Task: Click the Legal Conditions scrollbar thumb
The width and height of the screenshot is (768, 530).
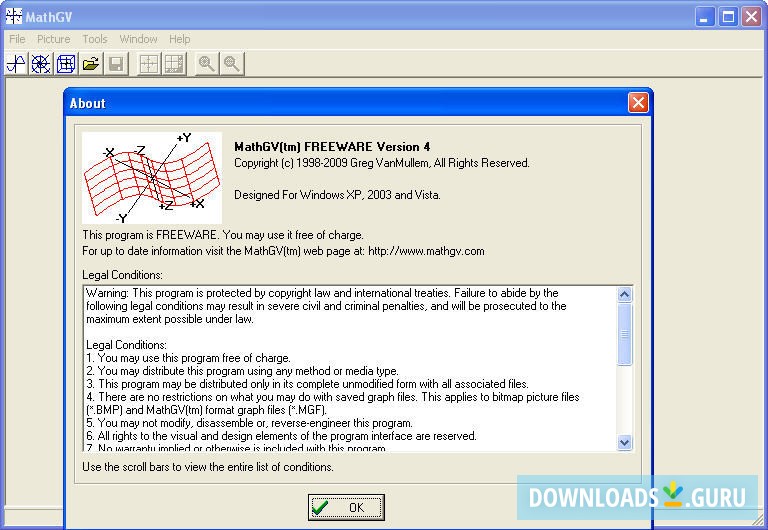Action: click(624, 334)
